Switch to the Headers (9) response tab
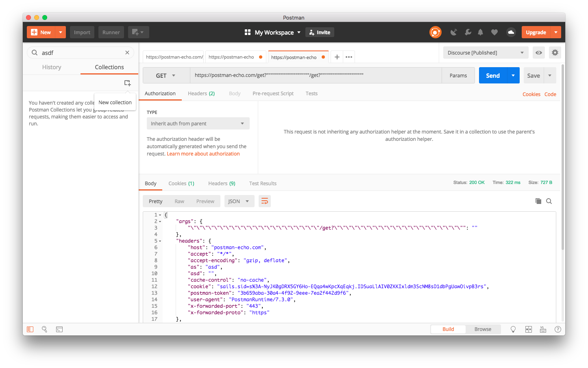Viewport: 588px width, 368px height. click(221, 183)
